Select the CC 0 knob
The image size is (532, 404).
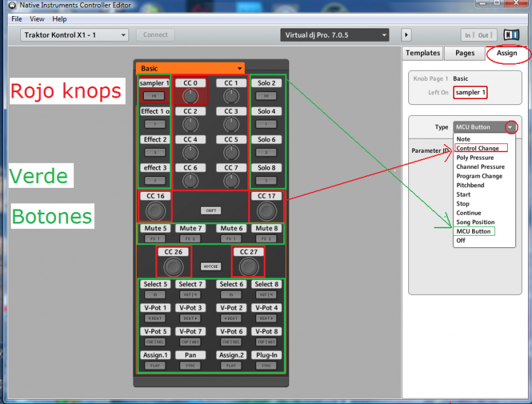pyautogui.click(x=190, y=96)
